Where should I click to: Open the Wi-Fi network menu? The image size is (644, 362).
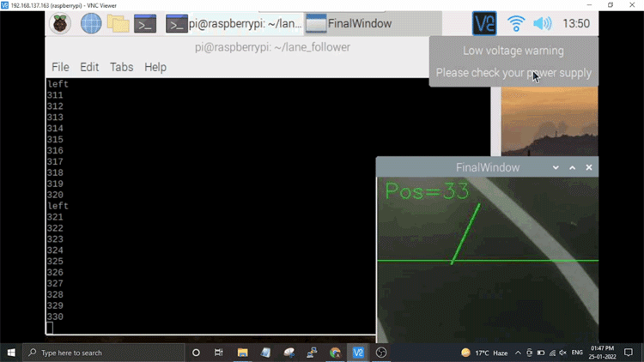click(x=515, y=23)
